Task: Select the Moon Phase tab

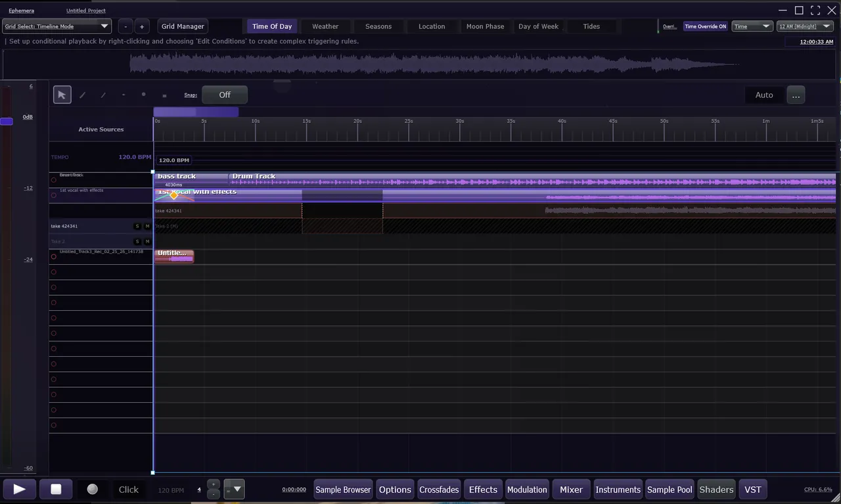Action: [x=485, y=26]
